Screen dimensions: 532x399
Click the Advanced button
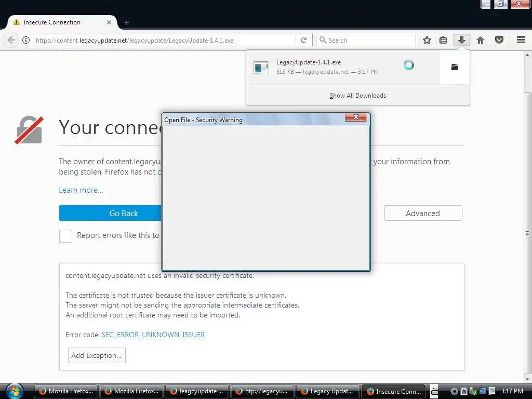[423, 213]
